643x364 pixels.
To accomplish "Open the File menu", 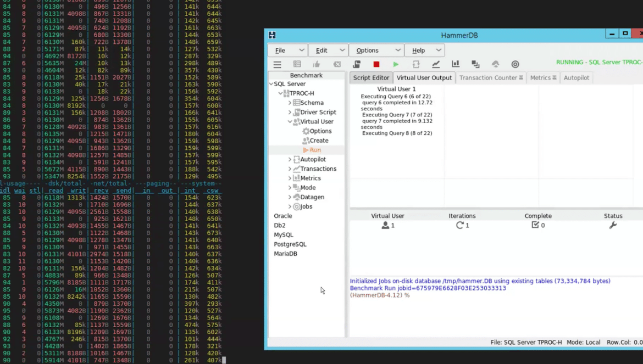I will pyautogui.click(x=288, y=51).
